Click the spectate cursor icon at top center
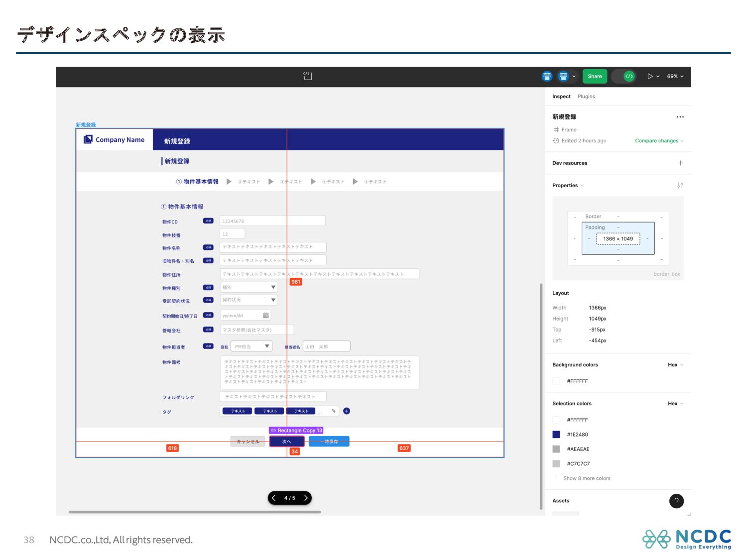The height and width of the screenshot is (560, 747). (308, 76)
